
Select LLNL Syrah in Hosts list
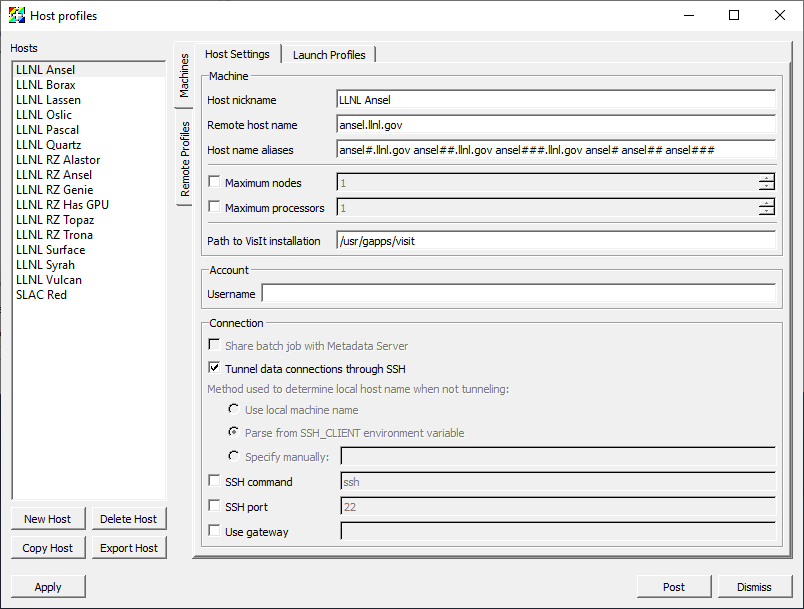tap(89, 265)
